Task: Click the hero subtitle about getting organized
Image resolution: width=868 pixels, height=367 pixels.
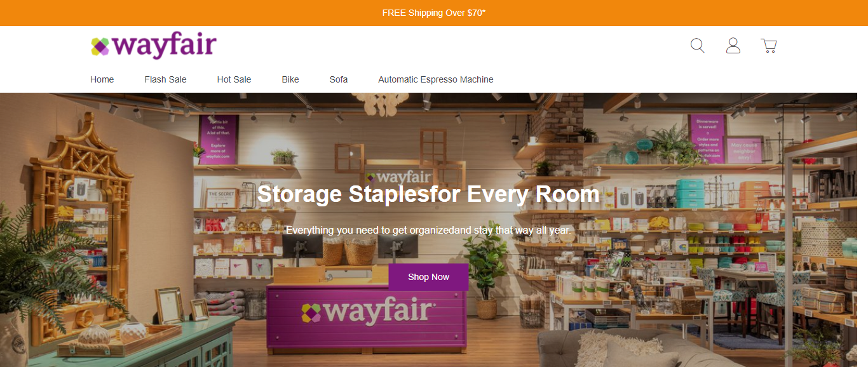Action: click(x=428, y=230)
